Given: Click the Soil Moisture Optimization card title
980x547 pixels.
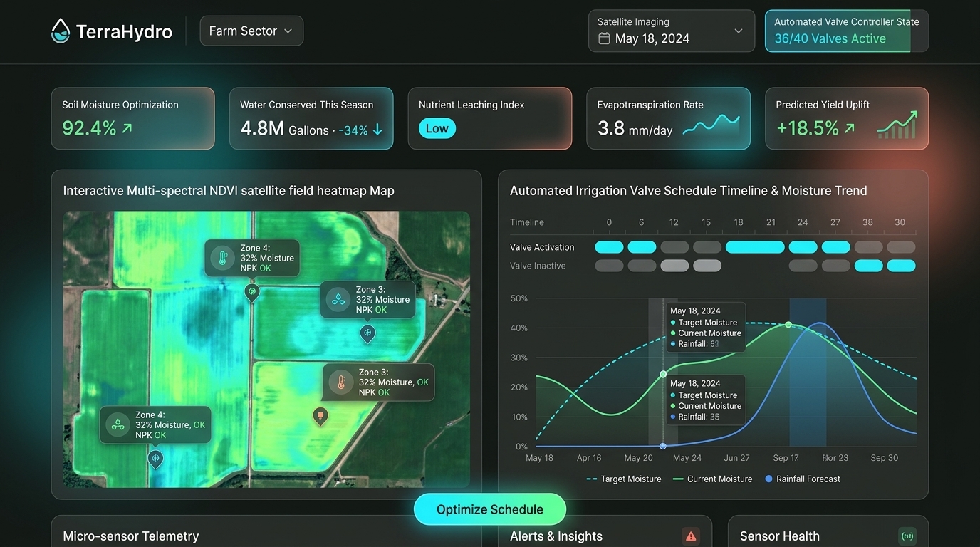Looking at the screenshot, I should pos(120,105).
